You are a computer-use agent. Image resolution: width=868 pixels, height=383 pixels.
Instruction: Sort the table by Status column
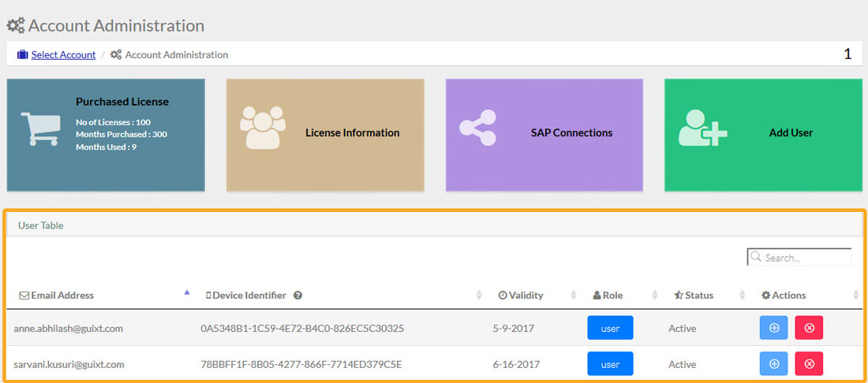click(699, 296)
